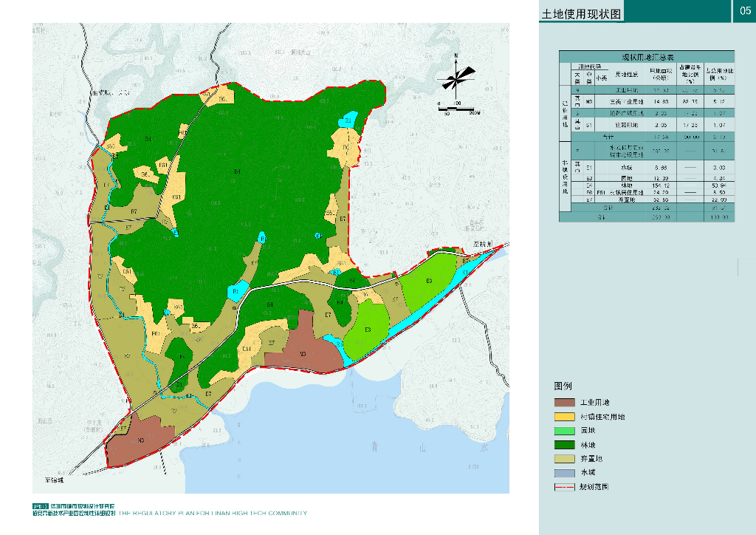Click the largest light green orchard parcel
Screen dimensions: 756x535
tap(427, 283)
